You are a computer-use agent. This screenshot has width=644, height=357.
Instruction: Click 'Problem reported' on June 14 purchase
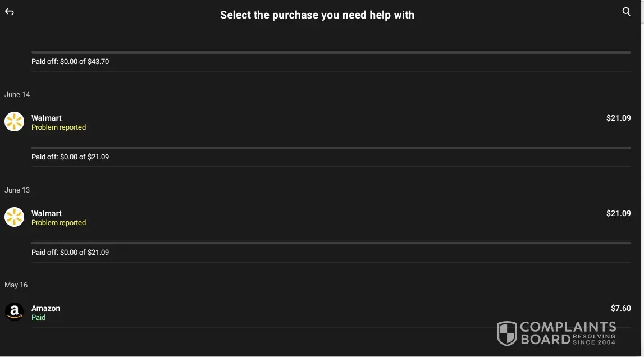click(58, 127)
